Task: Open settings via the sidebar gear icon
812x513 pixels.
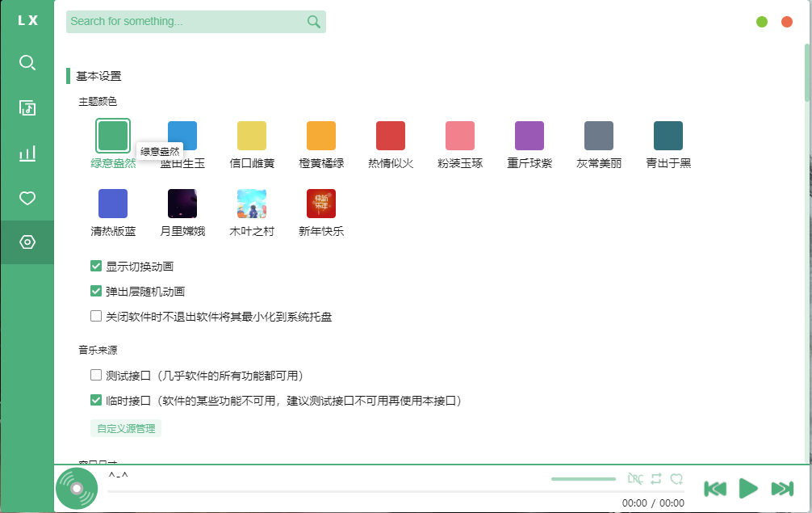Action: point(27,242)
